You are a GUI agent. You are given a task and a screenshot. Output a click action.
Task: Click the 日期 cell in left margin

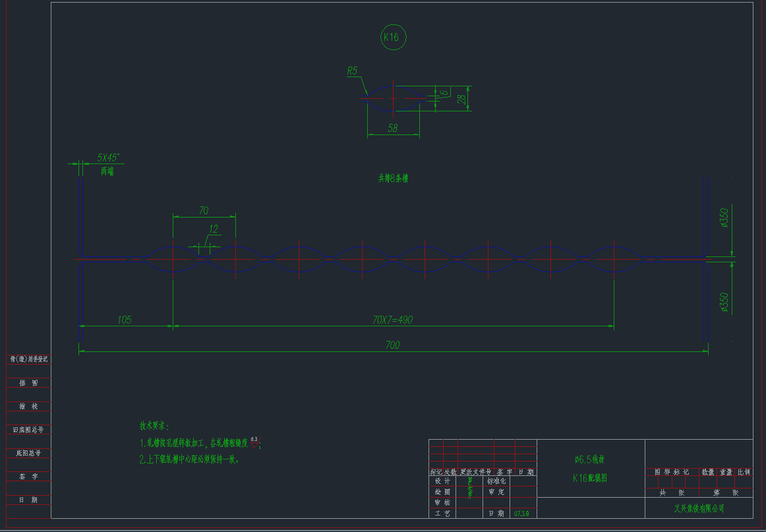29,500
